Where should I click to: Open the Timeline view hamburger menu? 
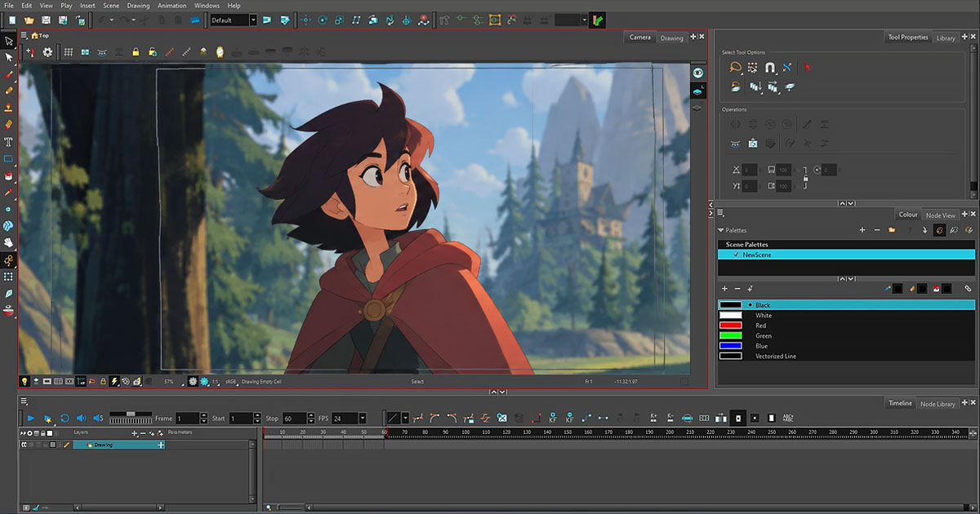tap(24, 401)
